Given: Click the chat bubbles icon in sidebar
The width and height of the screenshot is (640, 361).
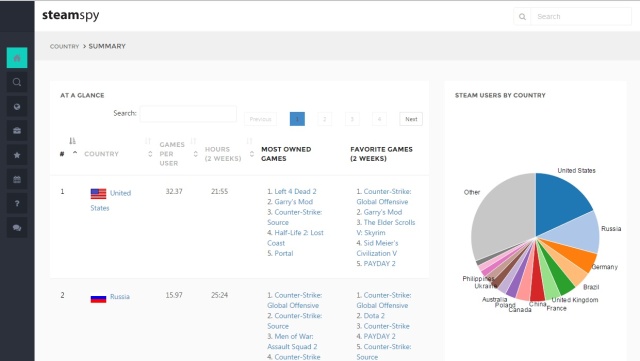Looking at the screenshot, I should click(17, 228).
